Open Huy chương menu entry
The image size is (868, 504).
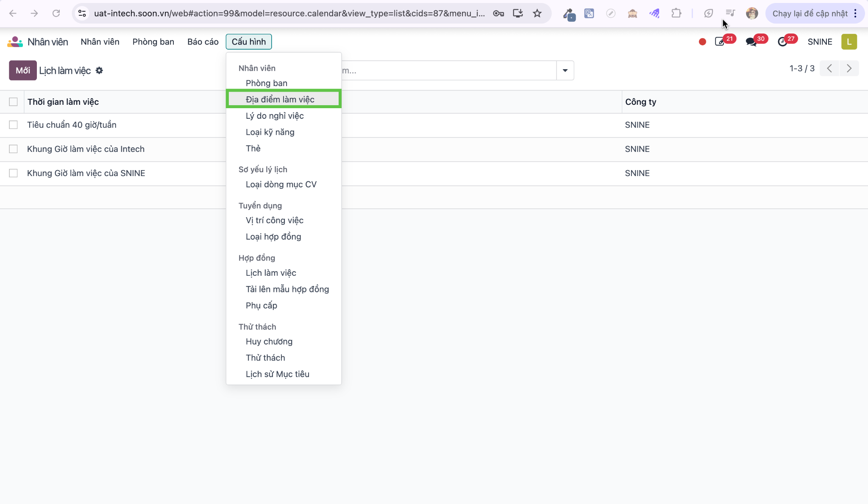(x=284, y=342)
